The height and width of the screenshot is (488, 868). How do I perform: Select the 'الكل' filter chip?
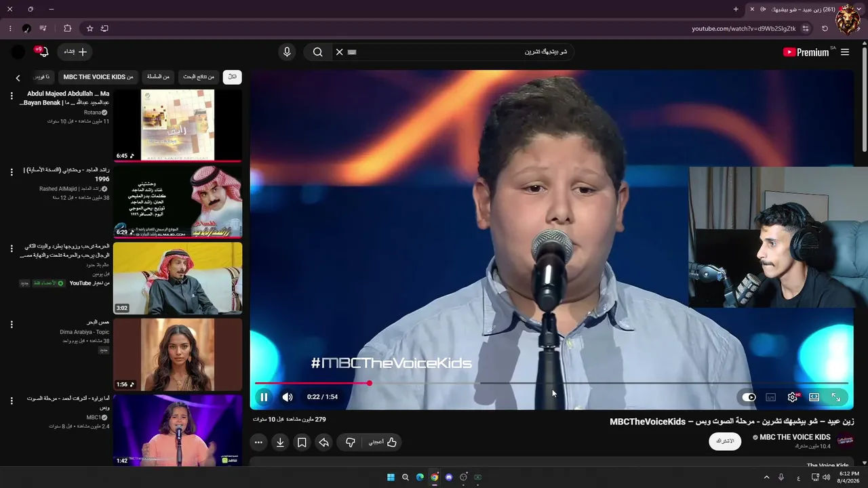233,77
